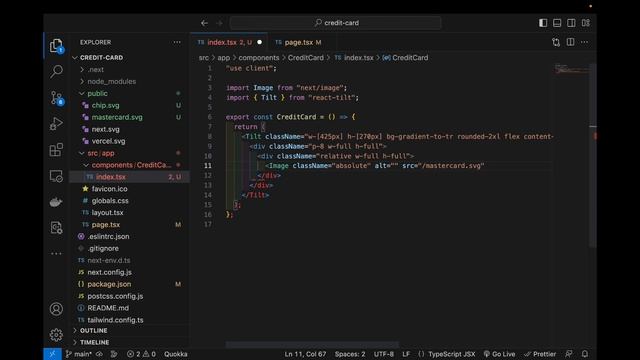Open the activity bar icon below Docker
This screenshot has height=360, width=640.
(56, 227)
